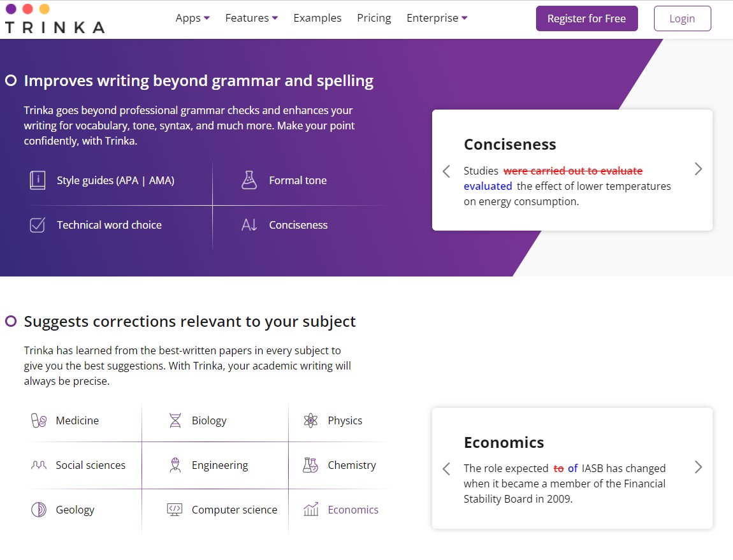733x560 pixels.
Task: View the previous Economics example
Action: pos(446,468)
